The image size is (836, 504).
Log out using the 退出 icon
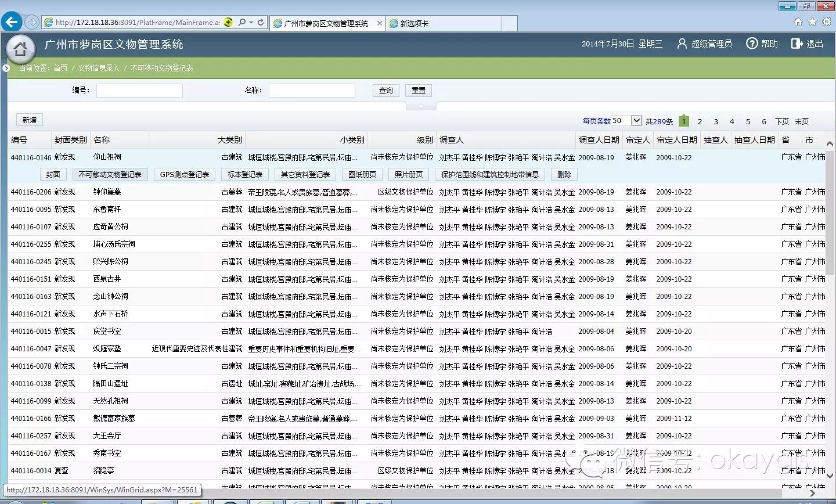point(797,44)
